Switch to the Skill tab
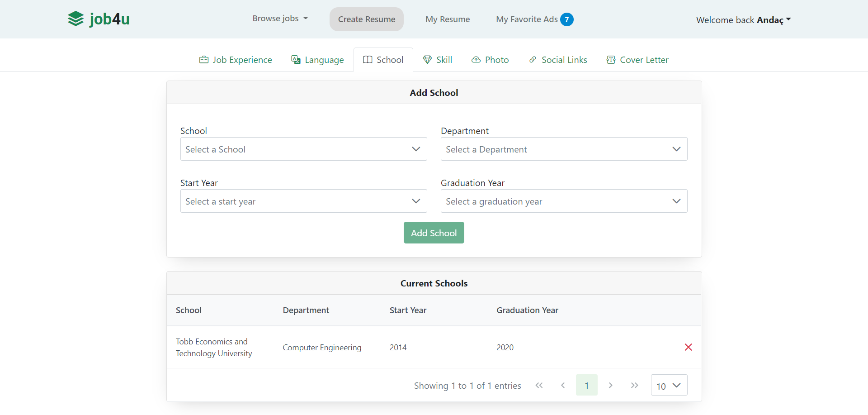 (437, 60)
